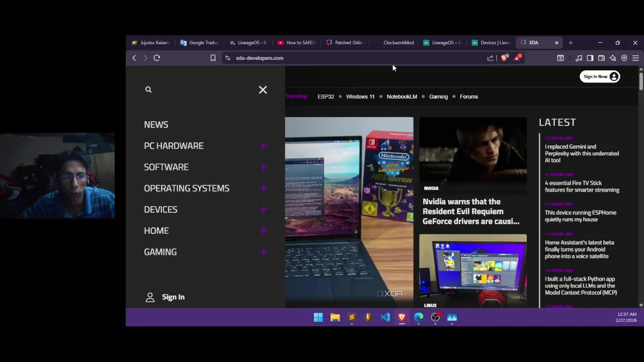Share this page from address bar
The height and width of the screenshot is (362, 644).
coord(490,58)
